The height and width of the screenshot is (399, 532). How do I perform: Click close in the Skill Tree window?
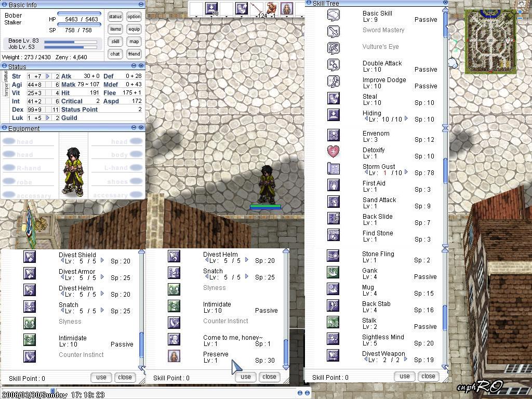[428, 376]
